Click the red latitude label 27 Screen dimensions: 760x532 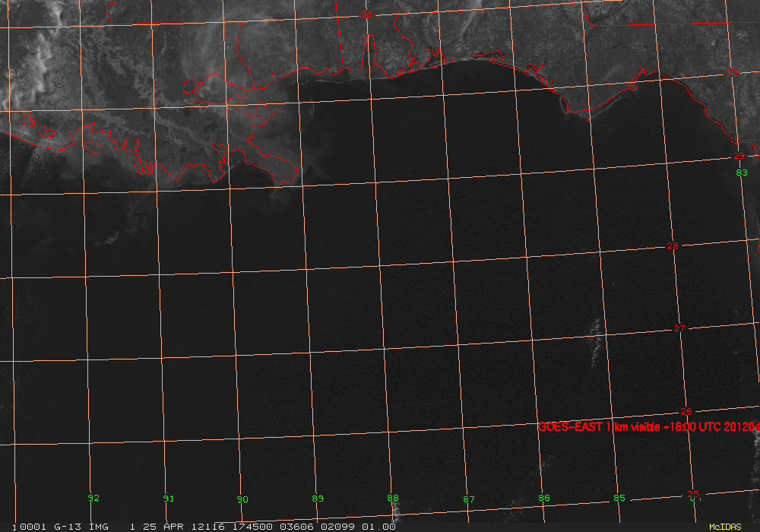point(679,328)
